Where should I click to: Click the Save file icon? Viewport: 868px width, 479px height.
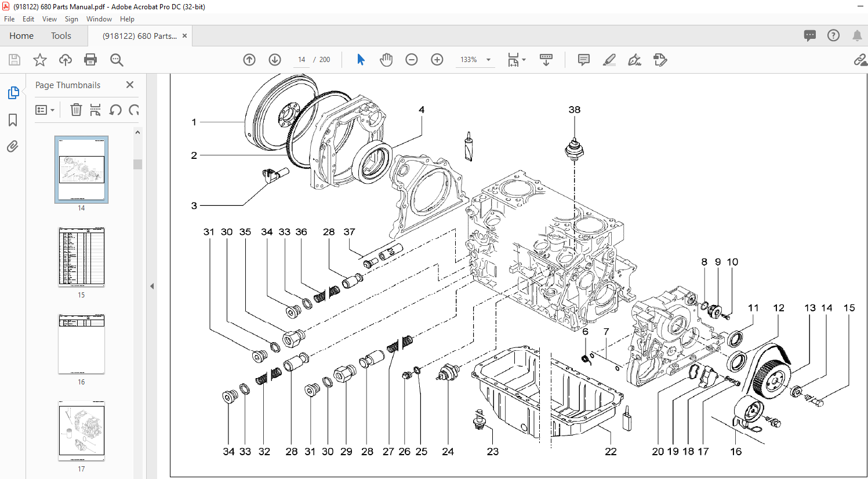(x=14, y=60)
